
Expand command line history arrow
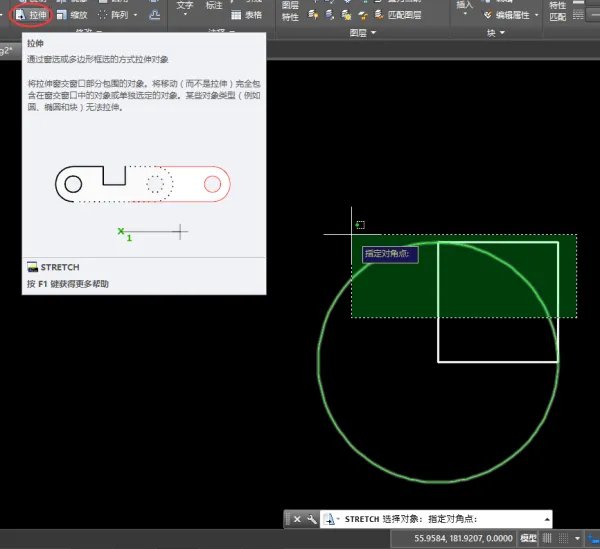546,520
